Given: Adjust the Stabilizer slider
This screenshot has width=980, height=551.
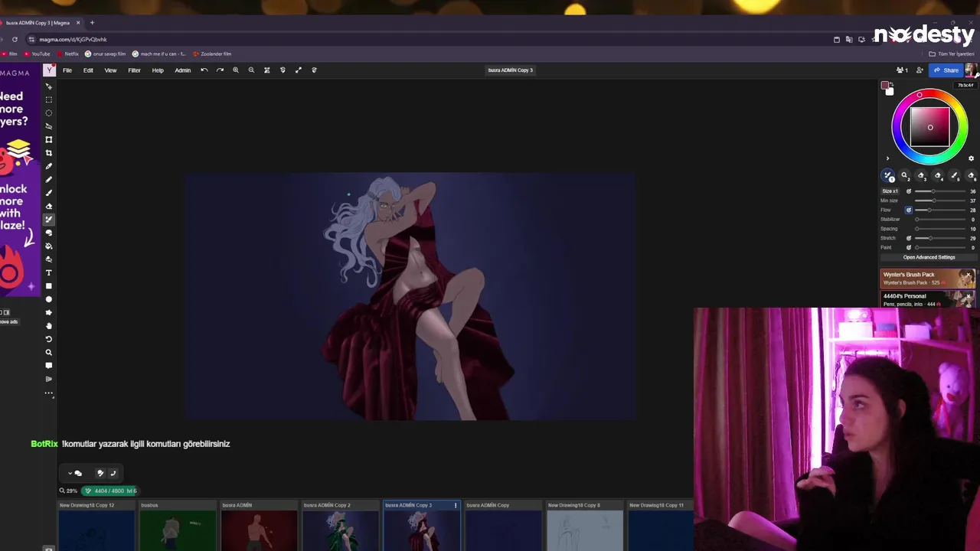Looking at the screenshot, I should pos(939,220).
